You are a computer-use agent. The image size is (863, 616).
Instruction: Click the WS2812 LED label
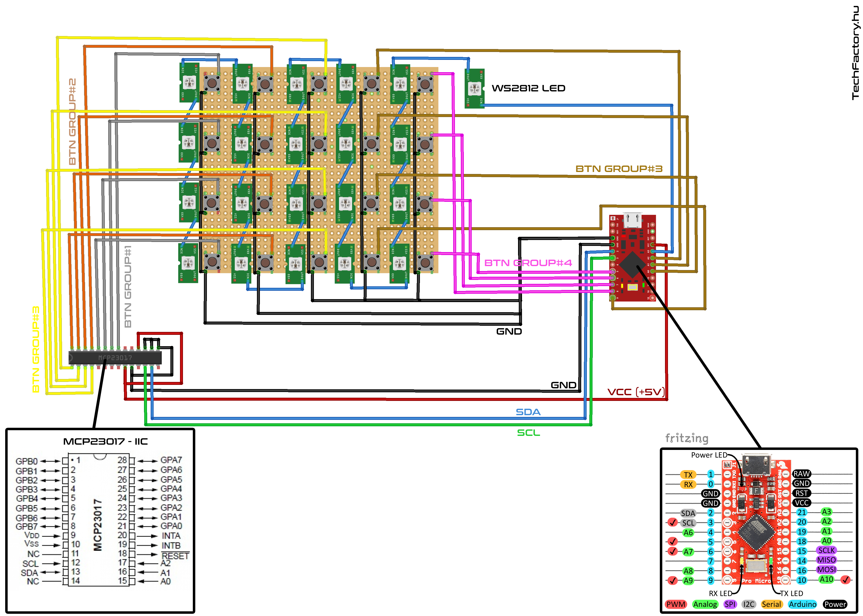point(529,88)
